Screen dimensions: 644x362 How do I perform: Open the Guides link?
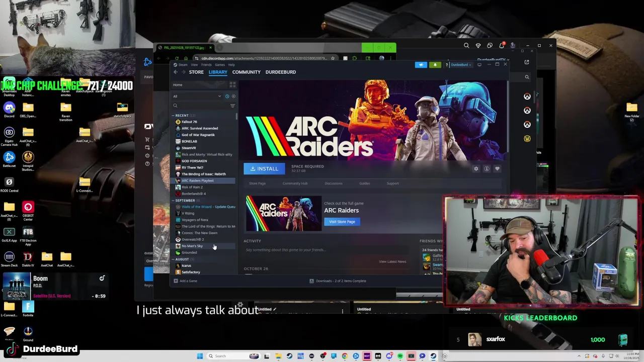tap(365, 184)
